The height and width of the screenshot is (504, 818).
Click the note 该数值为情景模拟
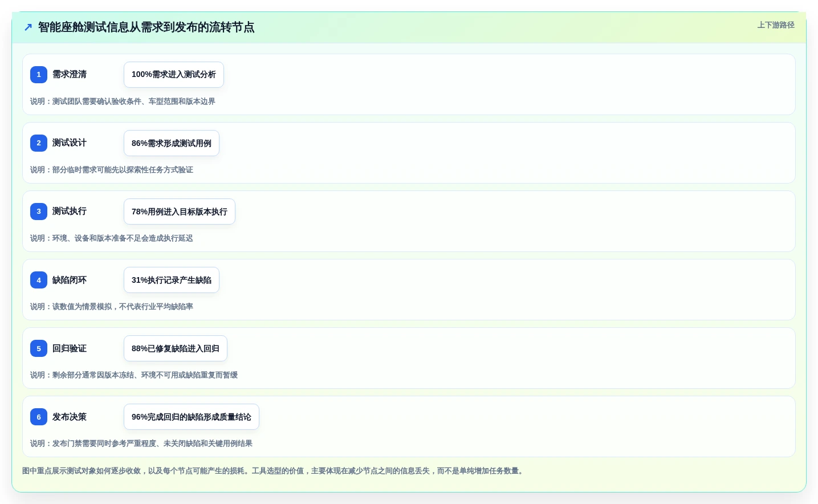(112, 307)
